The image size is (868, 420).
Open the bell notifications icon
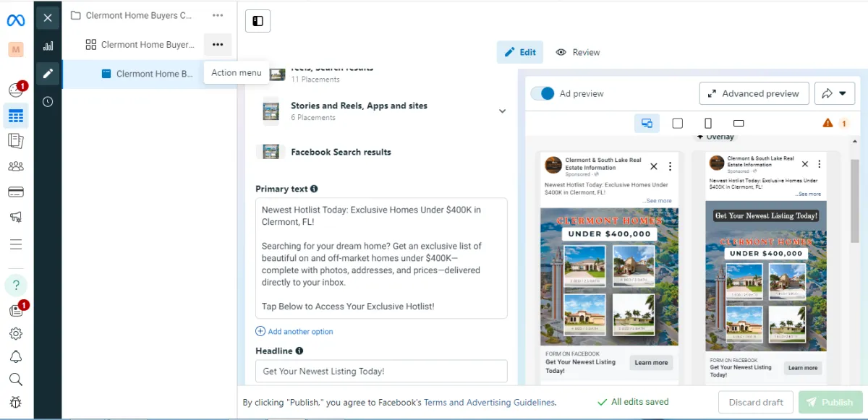[x=16, y=356]
